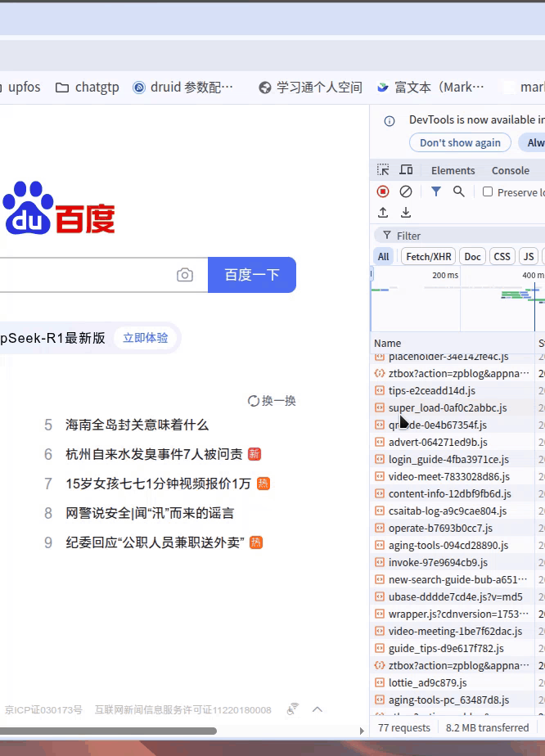Select request video-meeting-1be7f62dac.js
Screen dimensions: 545x756
[453, 631]
